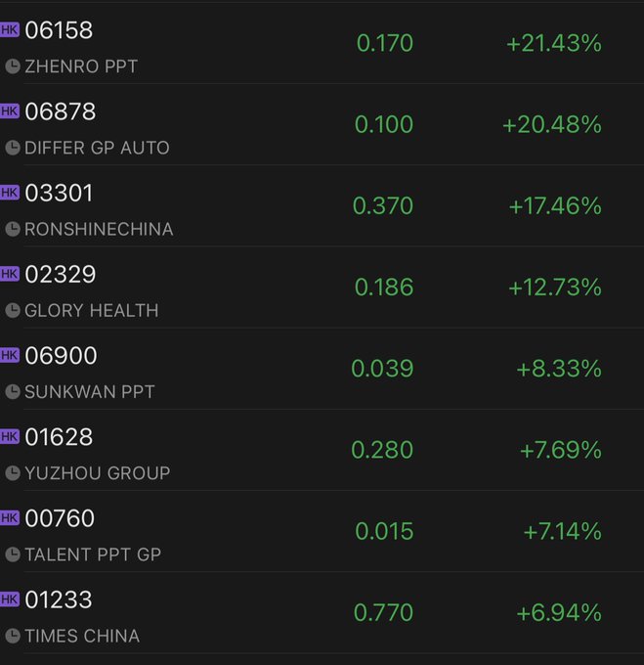Tap the HK badge next to 02329
The image size is (644, 665).
[x=10, y=274]
